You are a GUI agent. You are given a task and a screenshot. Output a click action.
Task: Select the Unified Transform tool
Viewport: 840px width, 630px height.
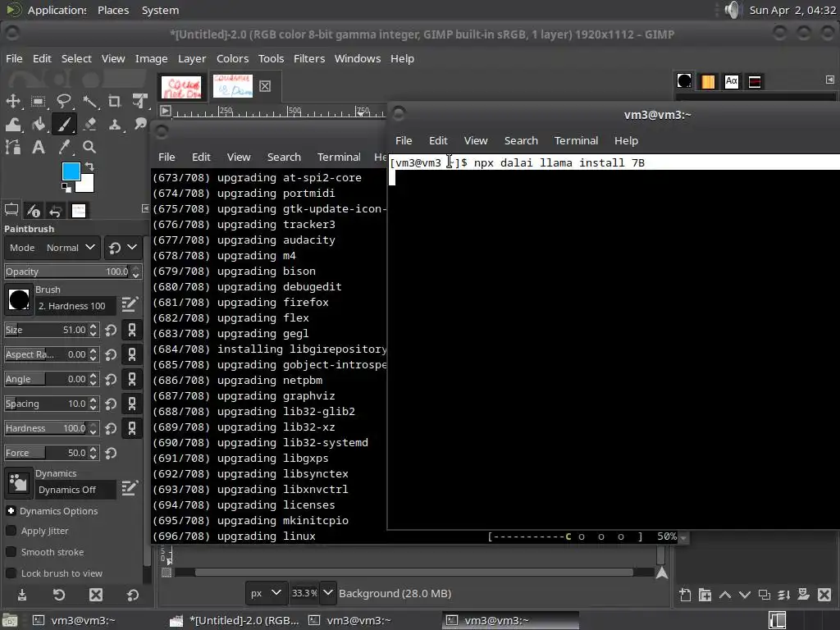point(139,101)
